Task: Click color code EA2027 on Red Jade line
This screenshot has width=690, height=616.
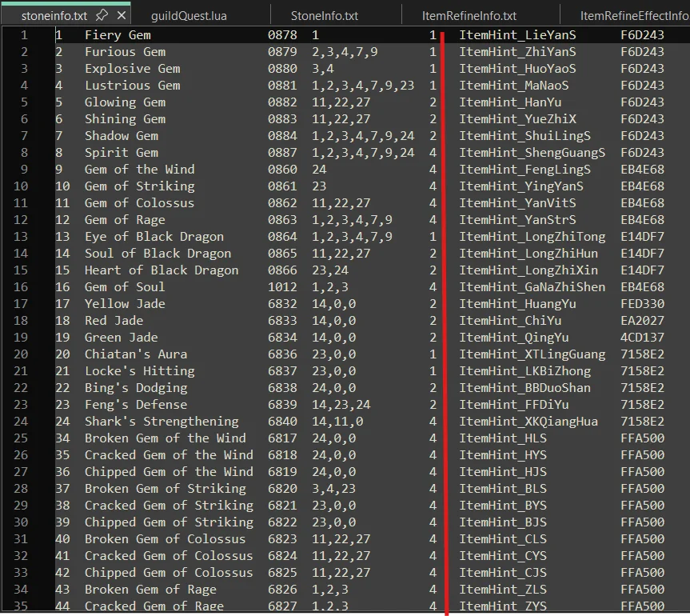Action: (x=642, y=321)
